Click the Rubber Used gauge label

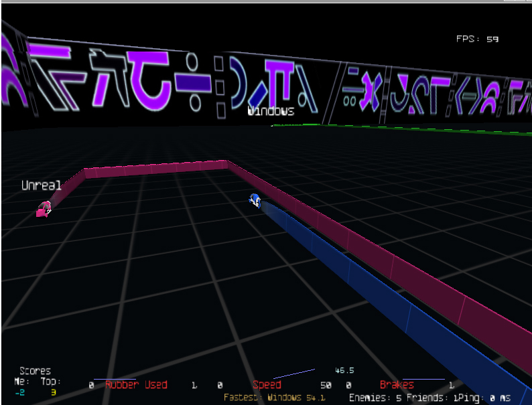pyautogui.click(x=136, y=385)
